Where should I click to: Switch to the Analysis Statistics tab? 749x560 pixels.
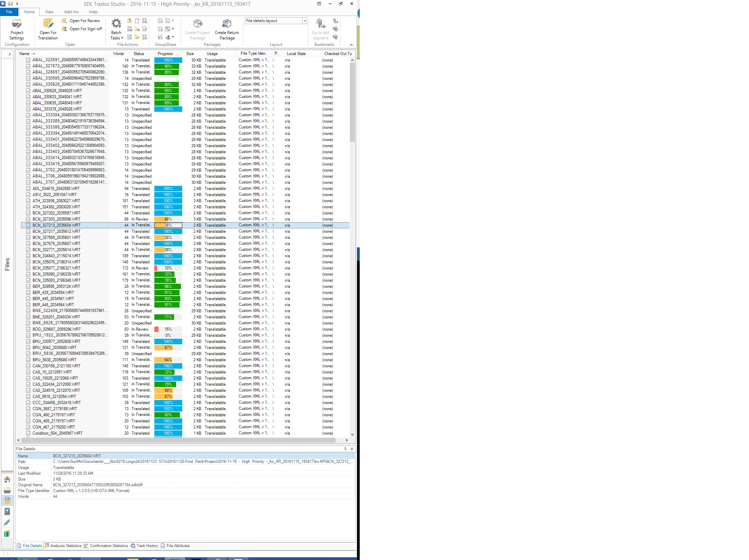pos(63,546)
